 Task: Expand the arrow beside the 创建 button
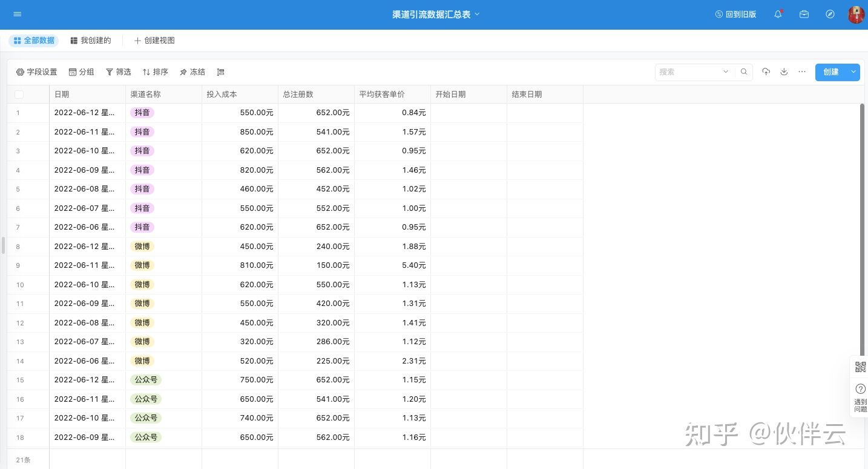point(854,72)
